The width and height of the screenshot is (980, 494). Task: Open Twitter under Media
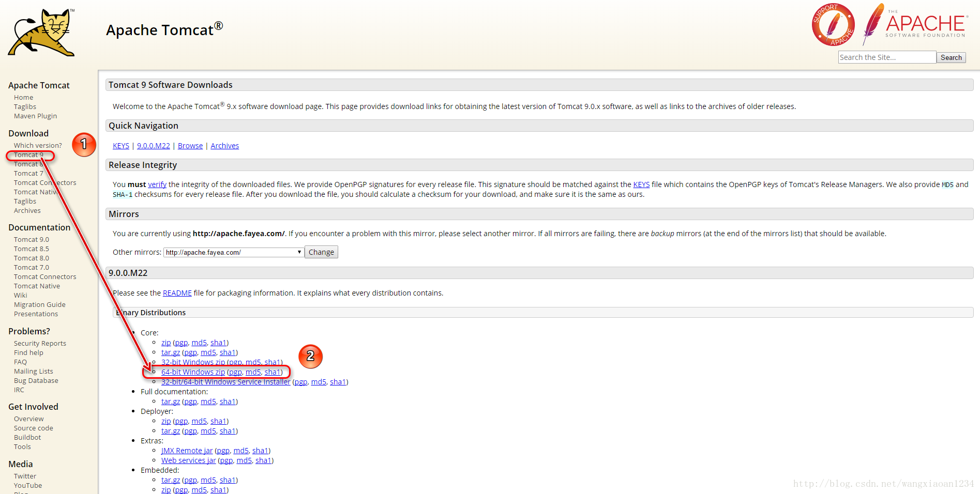25,476
